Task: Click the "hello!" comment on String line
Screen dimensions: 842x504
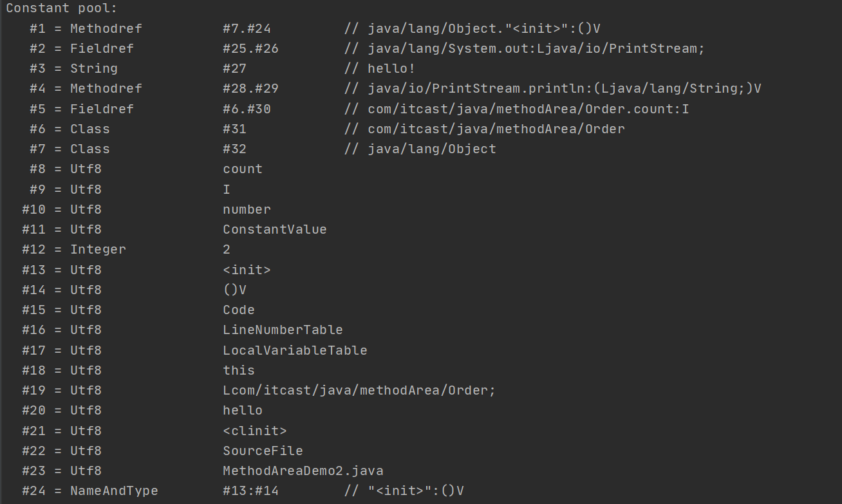Action: 391,68
